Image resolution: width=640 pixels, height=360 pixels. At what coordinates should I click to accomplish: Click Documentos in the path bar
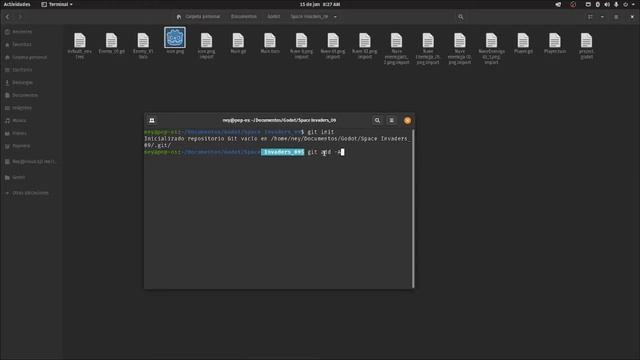pyautogui.click(x=244, y=17)
